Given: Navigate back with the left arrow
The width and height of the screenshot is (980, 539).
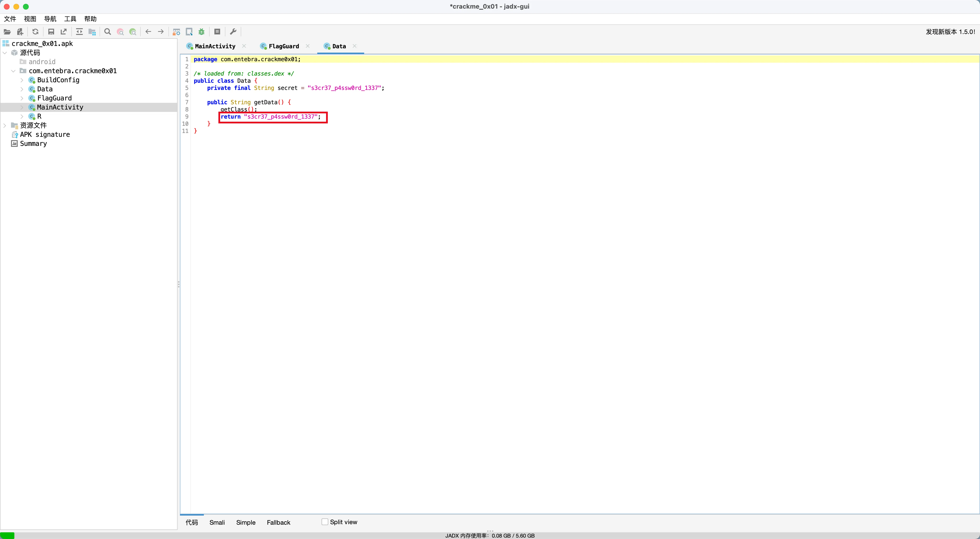Looking at the screenshot, I should pyautogui.click(x=148, y=32).
